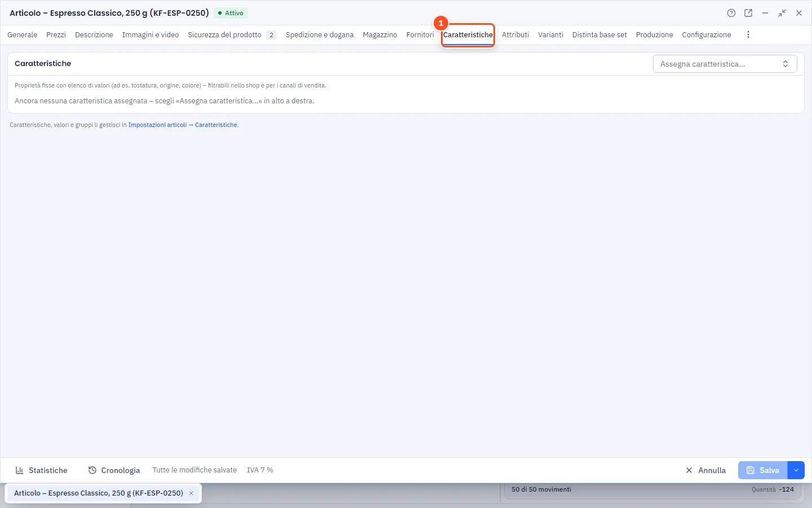Viewport: 812px width, 508px height.
Task: Go to the Magazzino tab
Action: [380, 34]
